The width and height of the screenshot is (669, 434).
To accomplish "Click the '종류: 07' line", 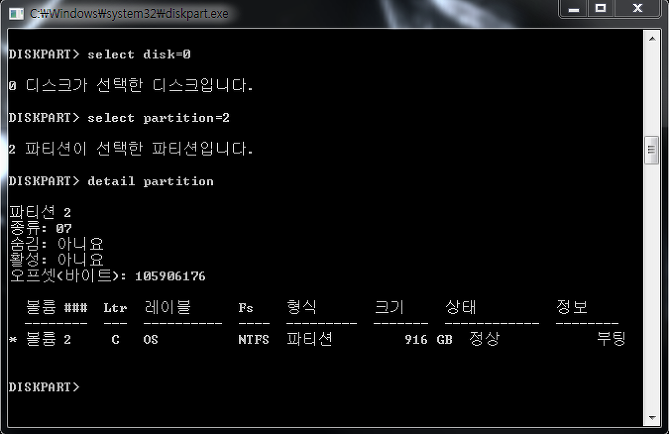I will pyautogui.click(x=41, y=228).
